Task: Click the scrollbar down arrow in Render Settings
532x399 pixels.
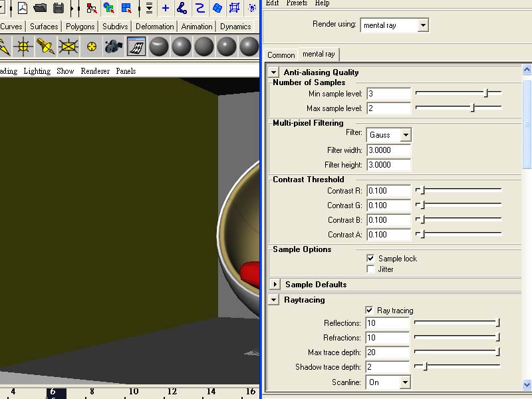Action: click(527, 384)
